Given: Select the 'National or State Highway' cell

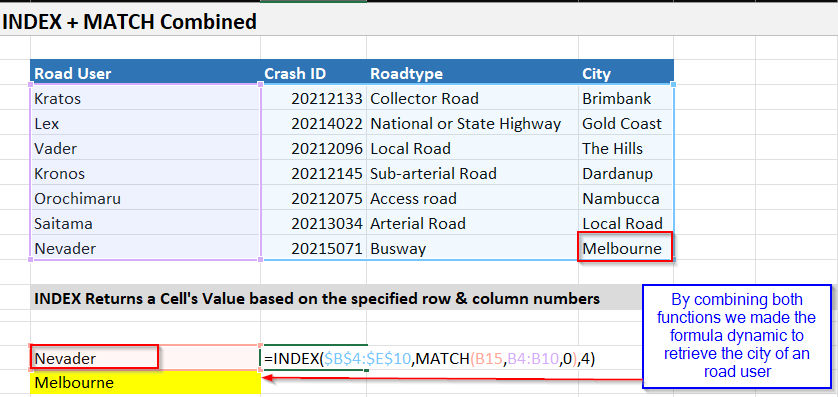Looking at the screenshot, I should [x=472, y=123].
